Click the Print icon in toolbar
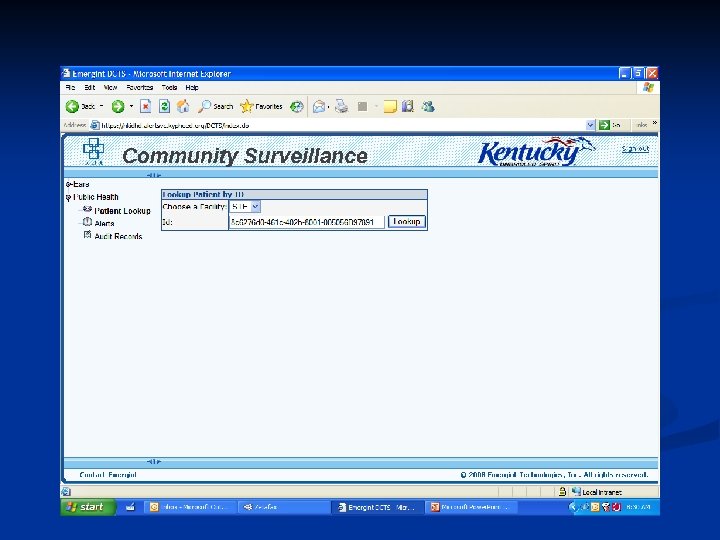The height and width of the screenshot is (540, 720). pos(341,107)
